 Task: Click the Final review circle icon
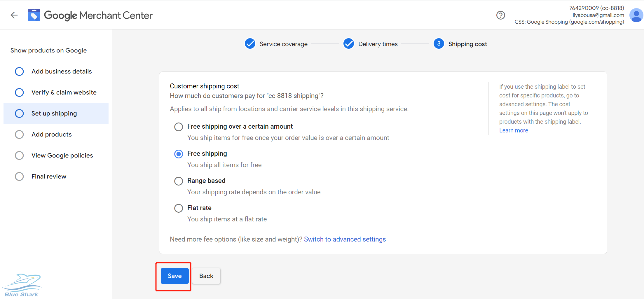tap(19, 176)
